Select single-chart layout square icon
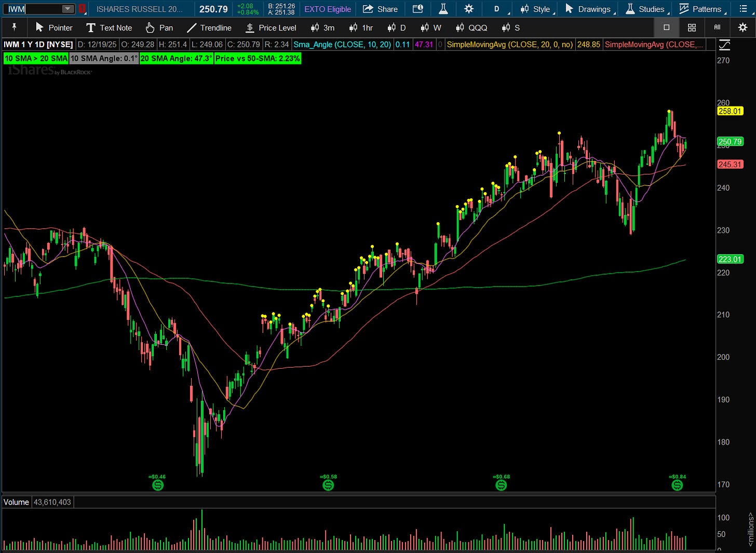Screen dimensions: 756x553 667,28
